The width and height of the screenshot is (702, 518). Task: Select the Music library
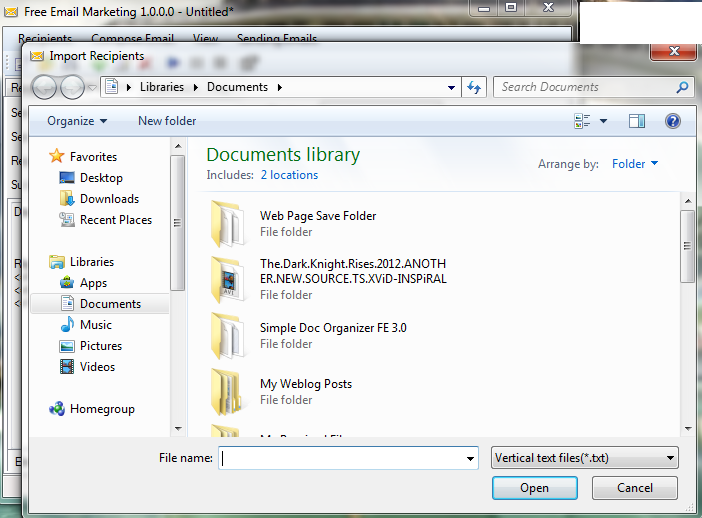point(86,325)
